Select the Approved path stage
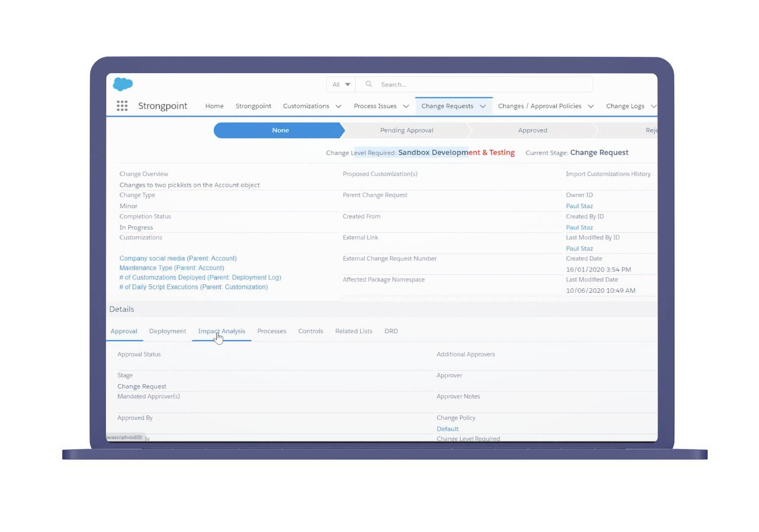 click(x=532, y=131)
